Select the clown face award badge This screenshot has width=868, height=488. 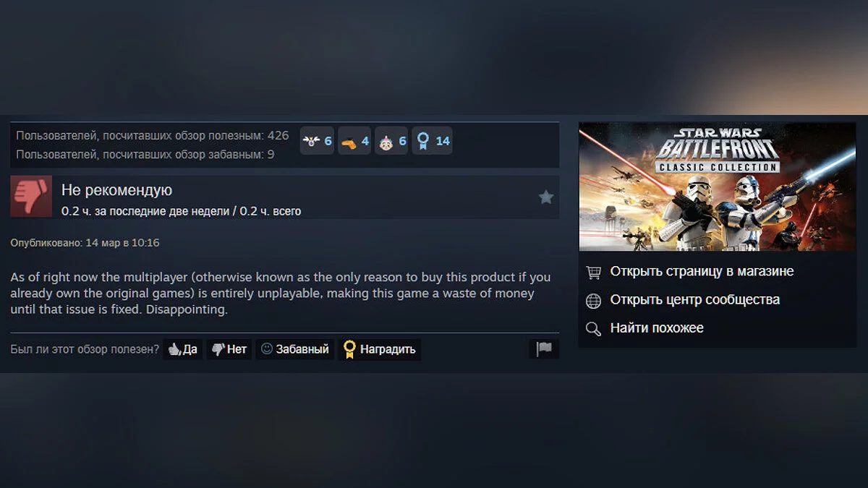[391, 141]
